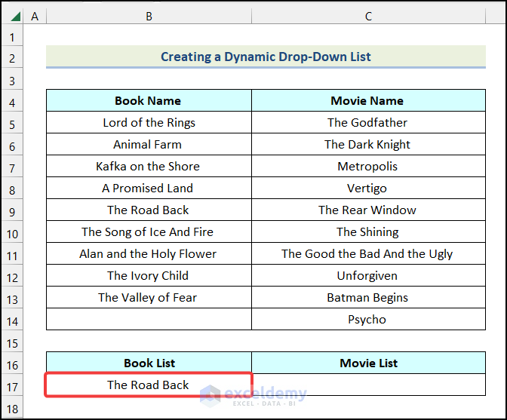
Task: Click the empty Book Name cell beside Psycho
Action: point(149,320)
